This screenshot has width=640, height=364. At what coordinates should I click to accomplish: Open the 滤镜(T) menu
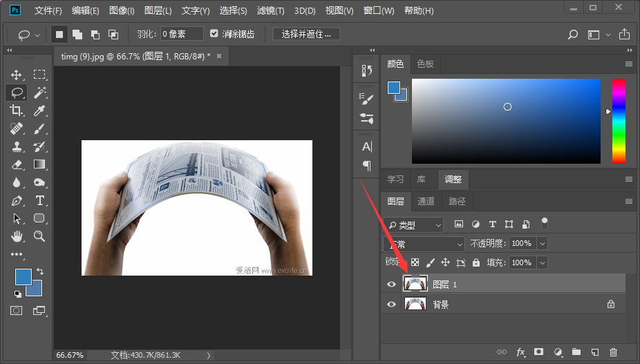pos(271,11)
